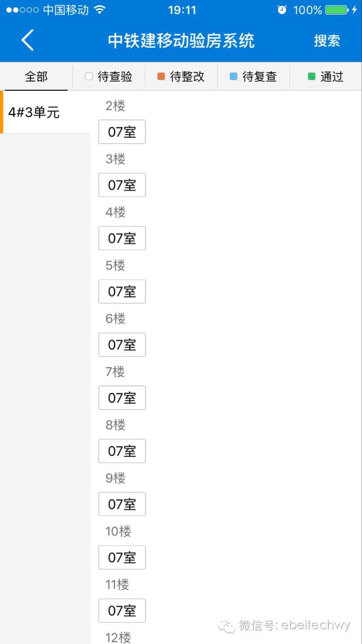Image resolution: width=362 pixels, height=644 pixels.
Task: Open 07室 on the 2楼 floor
Action: click(x=122, y=132)
